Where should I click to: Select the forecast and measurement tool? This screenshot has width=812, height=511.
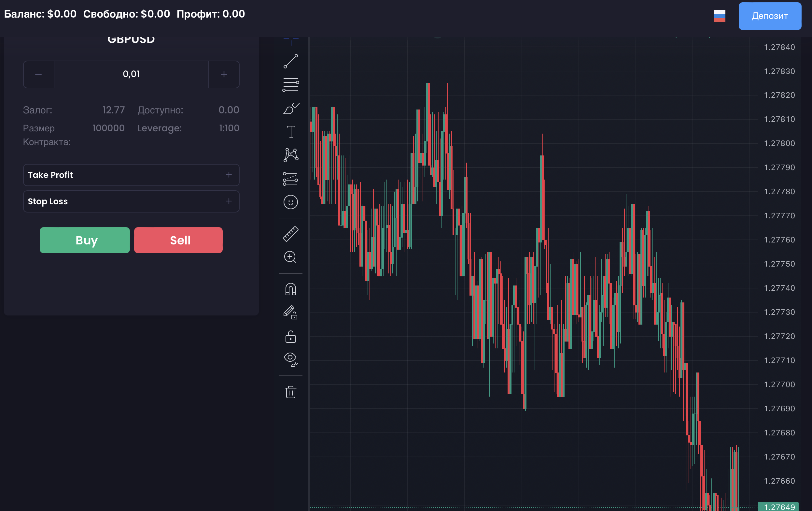coord(291,179)
